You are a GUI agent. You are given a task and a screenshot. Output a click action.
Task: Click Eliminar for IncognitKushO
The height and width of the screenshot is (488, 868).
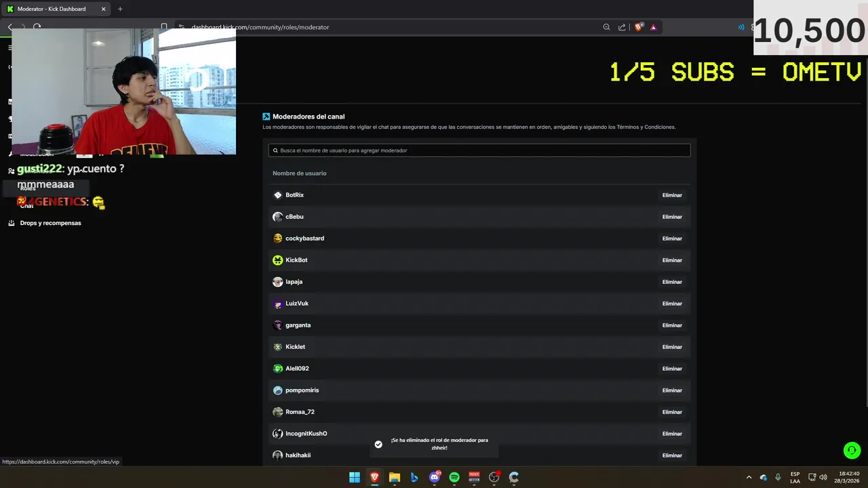pyautogui.click(x=672, y=434)
